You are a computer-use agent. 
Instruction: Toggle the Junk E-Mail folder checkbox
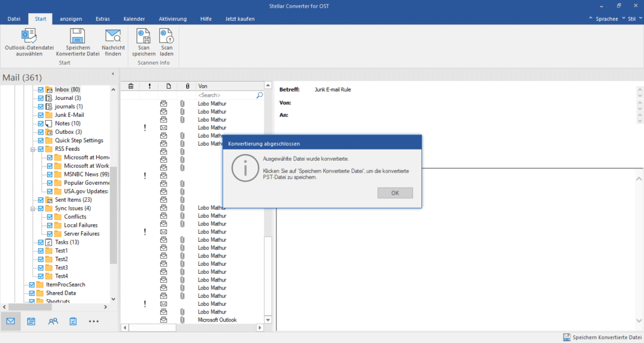(x=41, y=115)
